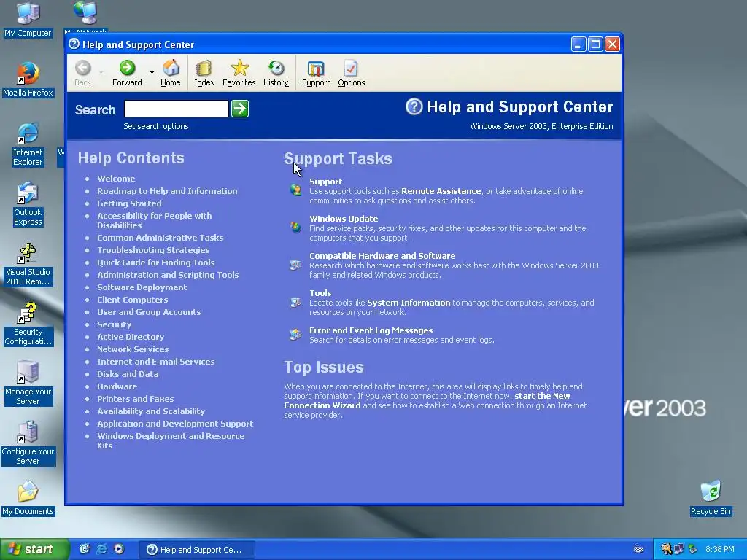Start the New Connection Wizard link

pos(427,400)
